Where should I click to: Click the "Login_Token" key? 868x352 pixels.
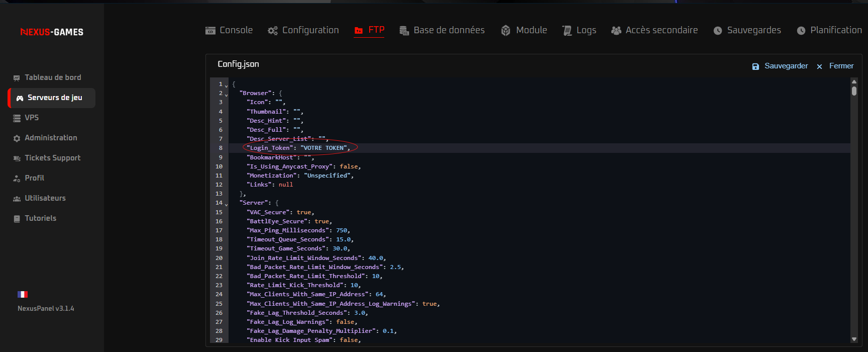[270, 148]
